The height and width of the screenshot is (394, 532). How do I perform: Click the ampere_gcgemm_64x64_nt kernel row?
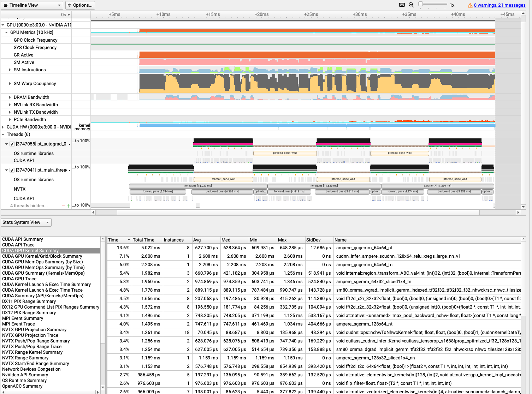tap(314, 248)
